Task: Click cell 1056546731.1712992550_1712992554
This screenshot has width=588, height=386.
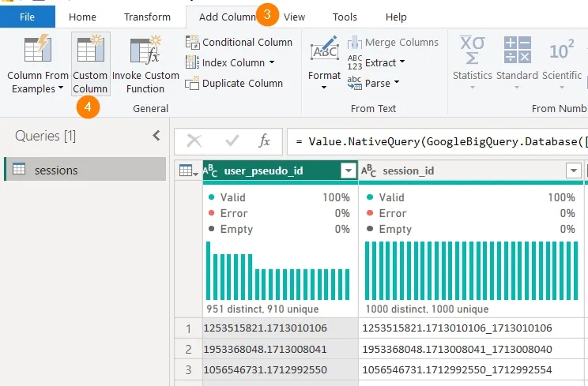Action: click(472, 369)
